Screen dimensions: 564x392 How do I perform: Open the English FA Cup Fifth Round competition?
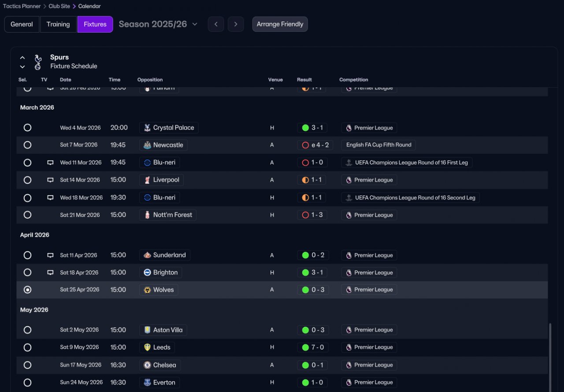coord(378,145)
